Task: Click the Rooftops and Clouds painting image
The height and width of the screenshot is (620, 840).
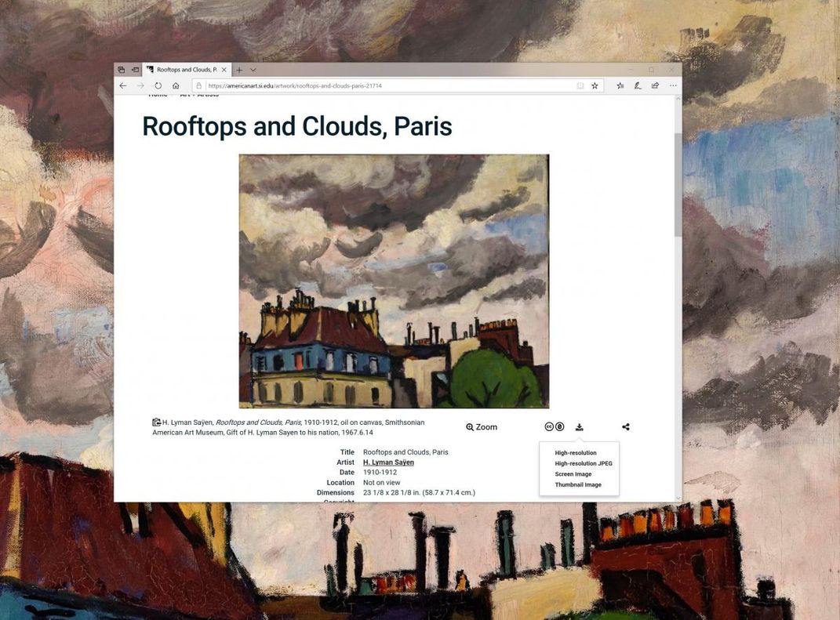Action: pos(394,281)
